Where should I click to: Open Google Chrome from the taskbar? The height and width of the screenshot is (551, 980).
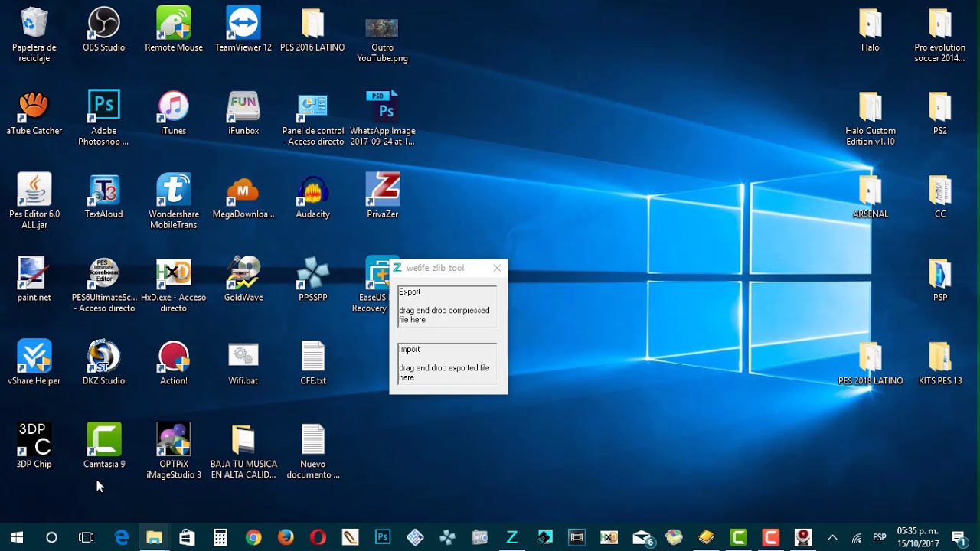pos(253,537)
